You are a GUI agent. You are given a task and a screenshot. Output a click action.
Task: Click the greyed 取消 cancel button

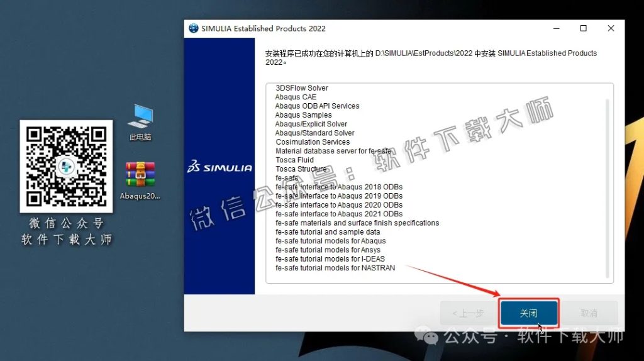click(589, 313)
